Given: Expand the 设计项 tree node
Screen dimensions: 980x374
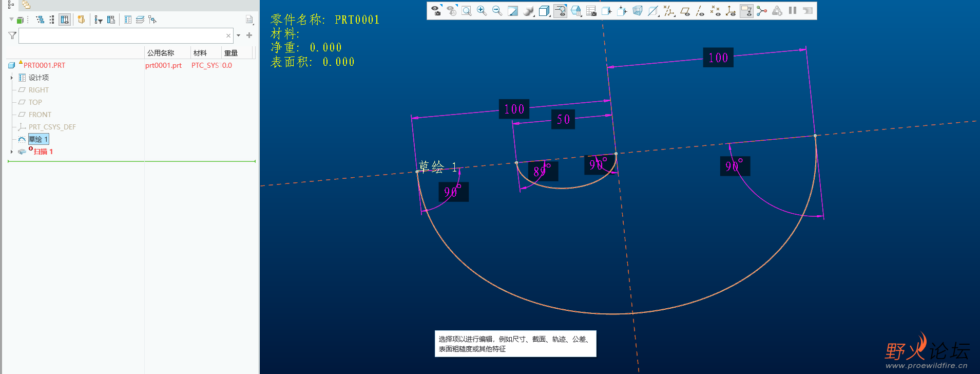Looking at the screenshot, I should point(11,78).
